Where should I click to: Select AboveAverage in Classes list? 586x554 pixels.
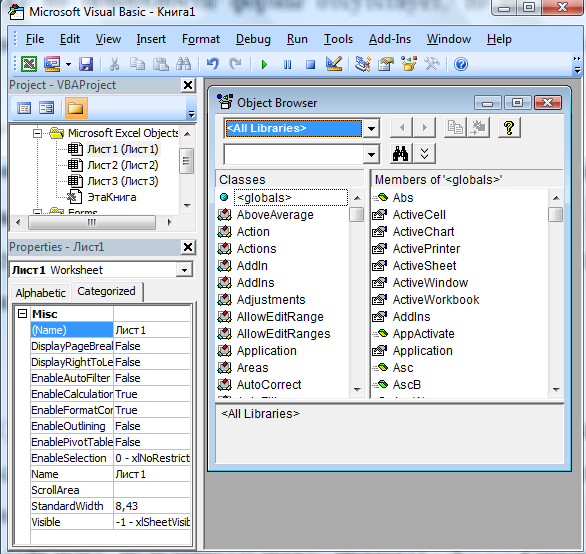click(x=275, y=215)
